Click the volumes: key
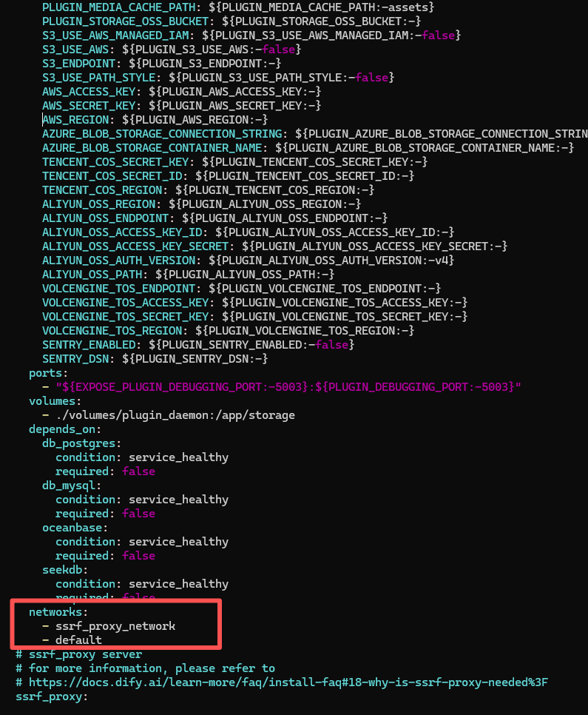This screenshot has height=715, width=588. tap(55, 401)
